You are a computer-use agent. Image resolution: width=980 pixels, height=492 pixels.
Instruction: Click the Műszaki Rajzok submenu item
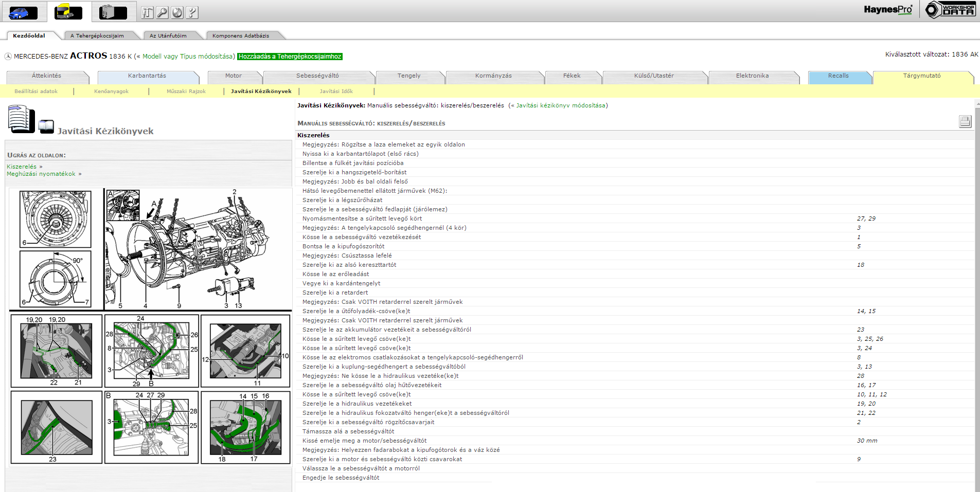pos(186,92)
